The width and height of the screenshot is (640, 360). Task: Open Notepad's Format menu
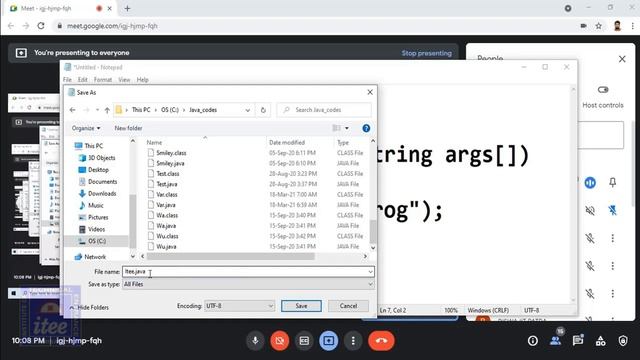(103, 80)
